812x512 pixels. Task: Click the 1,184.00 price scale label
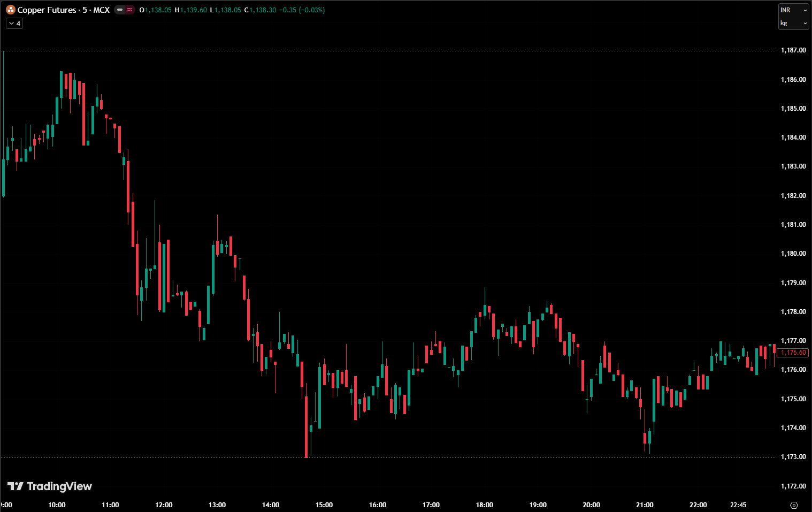tap(793, 137)
